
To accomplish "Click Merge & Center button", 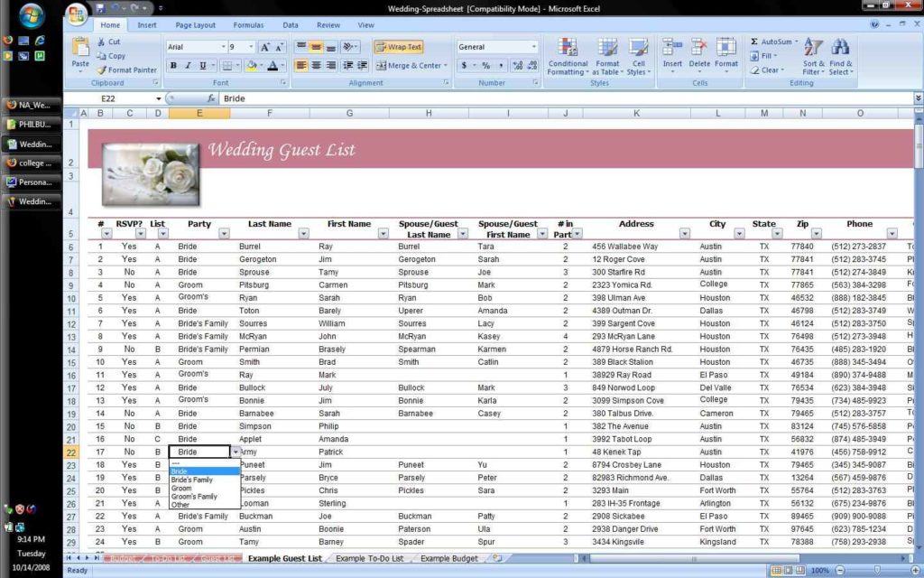I will click(x=406, y=64).
